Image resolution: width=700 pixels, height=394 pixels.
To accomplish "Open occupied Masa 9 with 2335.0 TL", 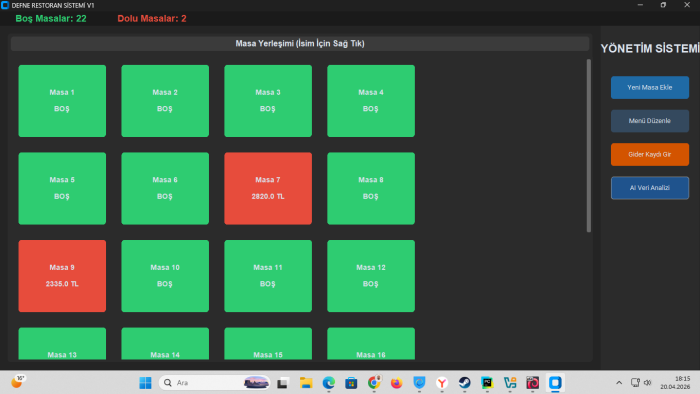I will [x=62, y=276].
